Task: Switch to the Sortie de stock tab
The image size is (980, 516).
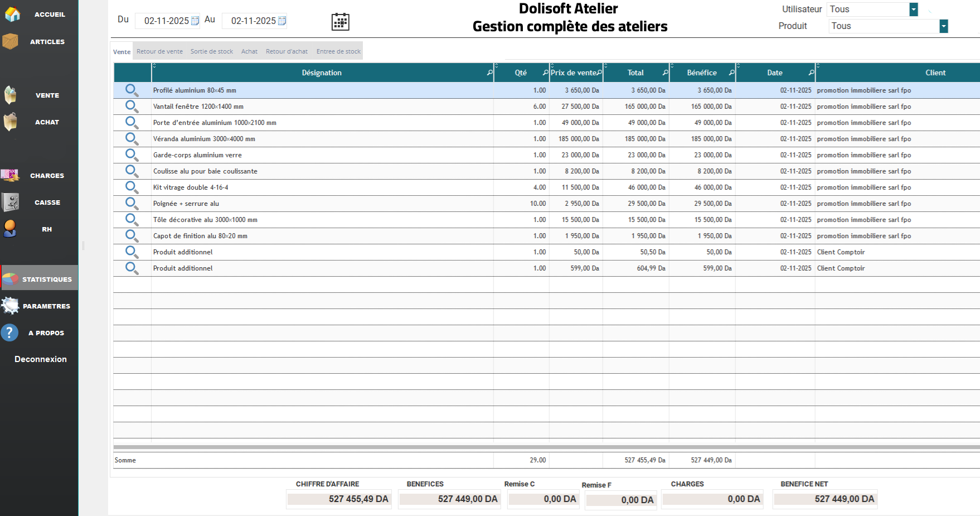Action: [x=211, y=51]
